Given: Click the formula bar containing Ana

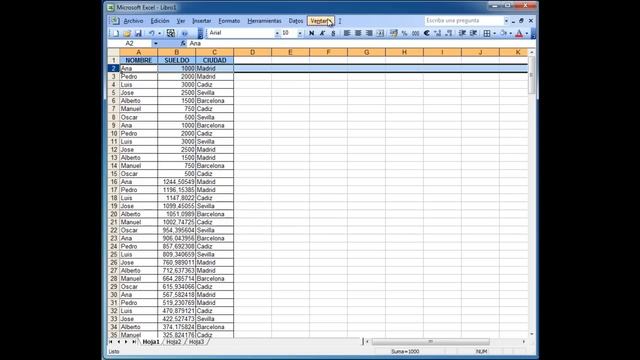Looking at the screenshot, I should [361, 43].
